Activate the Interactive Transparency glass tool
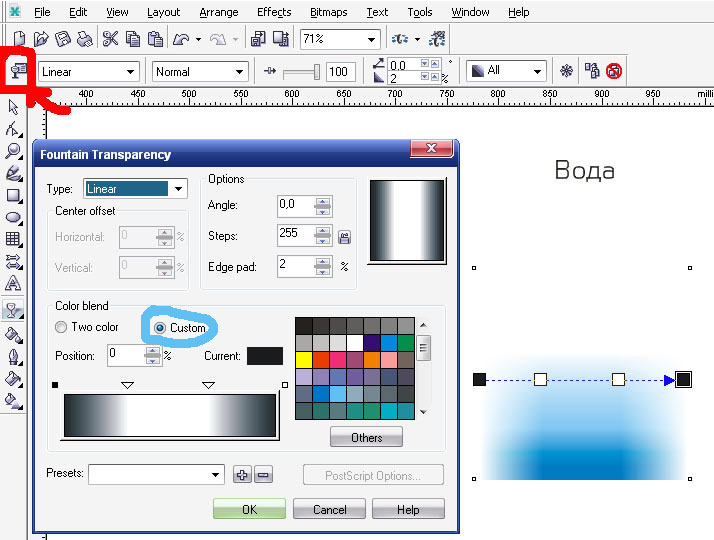Image resolution: width=714 pixels, height=540 pixels. 13,311
